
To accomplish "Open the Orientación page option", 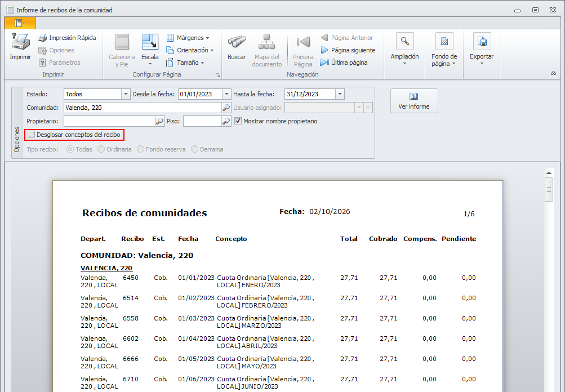I will pos(190,50).
